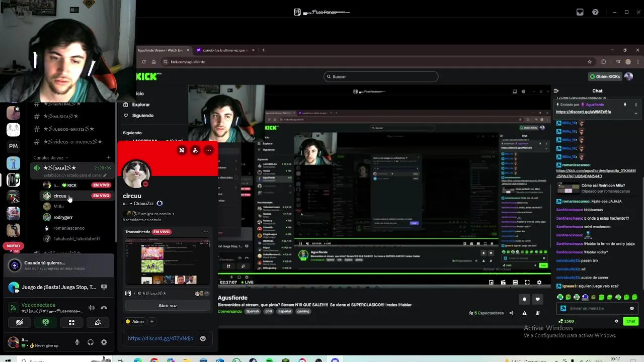Open romanlescanoo's kick clip link in chat
644x362 pixels.
pos(596,173)
